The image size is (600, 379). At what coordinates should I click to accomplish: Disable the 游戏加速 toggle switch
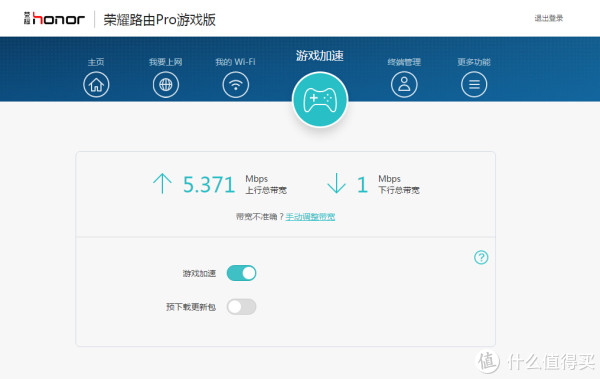(241, 273)
